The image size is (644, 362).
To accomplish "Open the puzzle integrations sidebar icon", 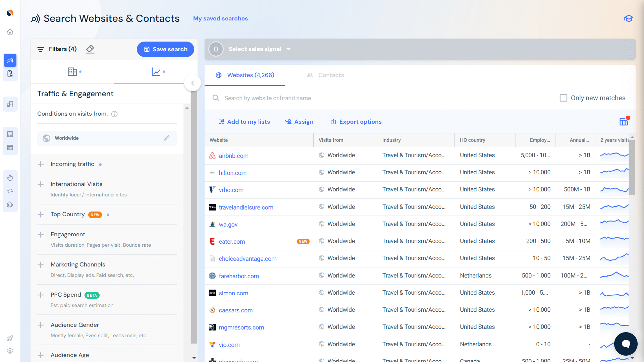I will click(10, 204).
